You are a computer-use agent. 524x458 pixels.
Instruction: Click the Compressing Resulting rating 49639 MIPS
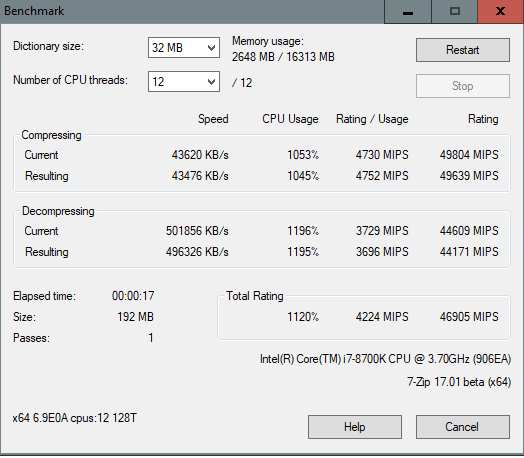[469, 176]
